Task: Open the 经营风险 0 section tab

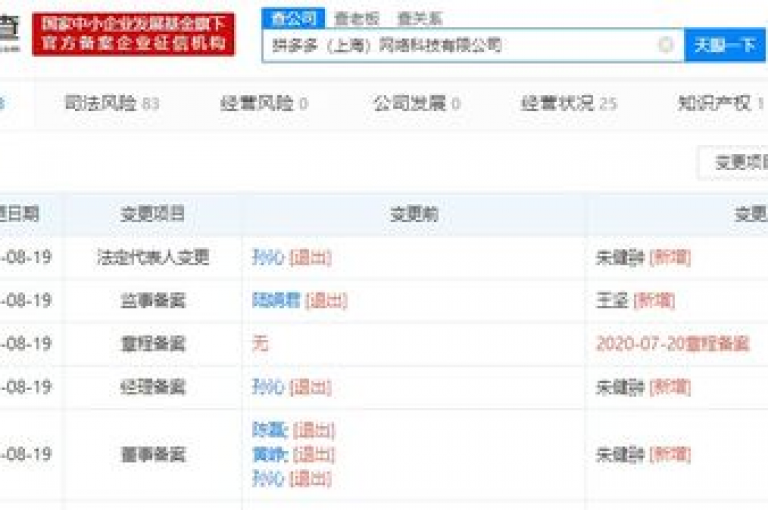Action: click(264, 103)
